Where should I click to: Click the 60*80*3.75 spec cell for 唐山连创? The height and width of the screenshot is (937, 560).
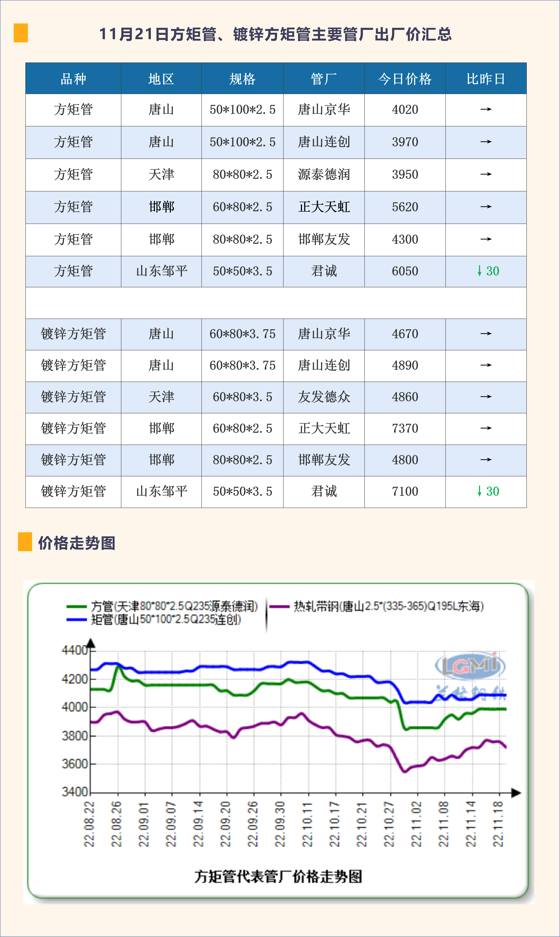(x=242, y=365)
